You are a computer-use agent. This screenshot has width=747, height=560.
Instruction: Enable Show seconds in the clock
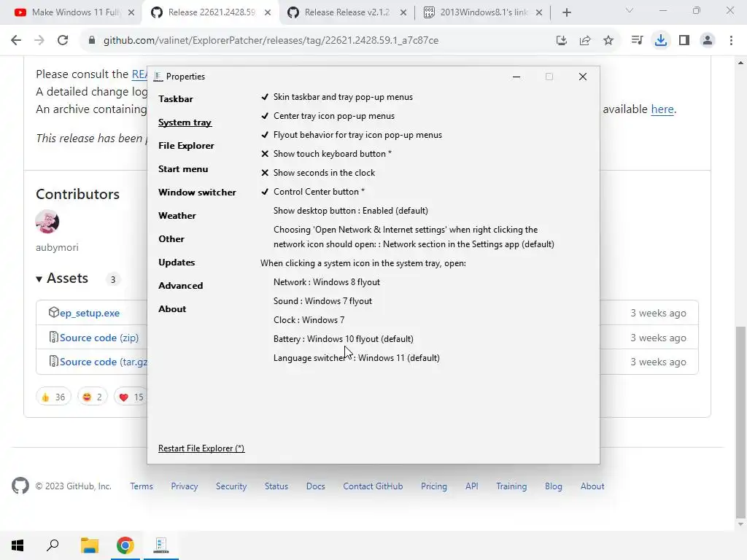318,173
